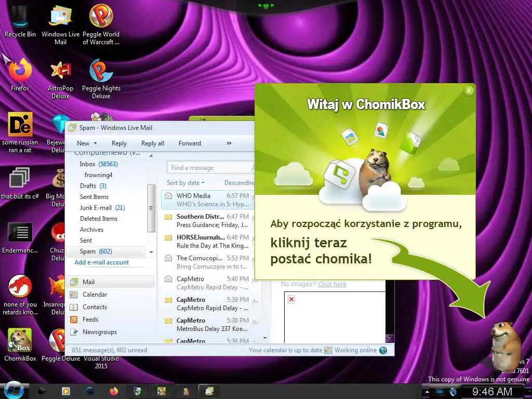Image resolution: width=532 pixels, height=399 pixels.
Task: Launch Windows Live Mail desktop shortcut
Action: point(60,24)
